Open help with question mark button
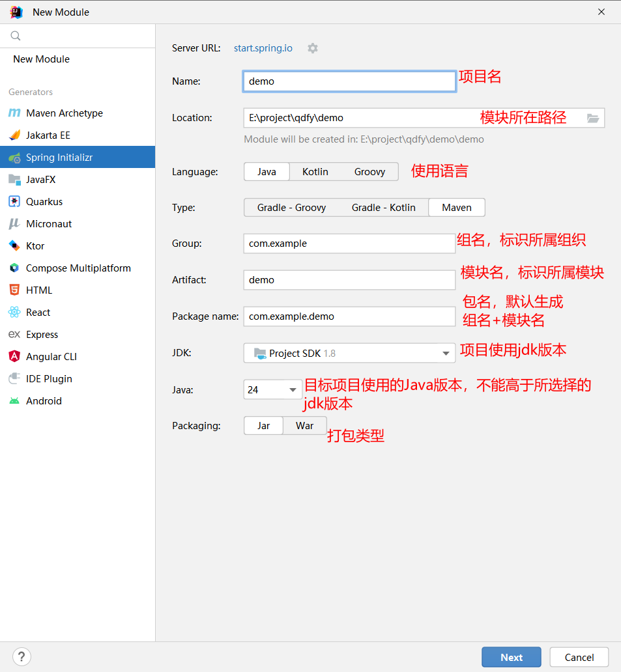This screenshot has height=672, width=621. coord(22,656)
